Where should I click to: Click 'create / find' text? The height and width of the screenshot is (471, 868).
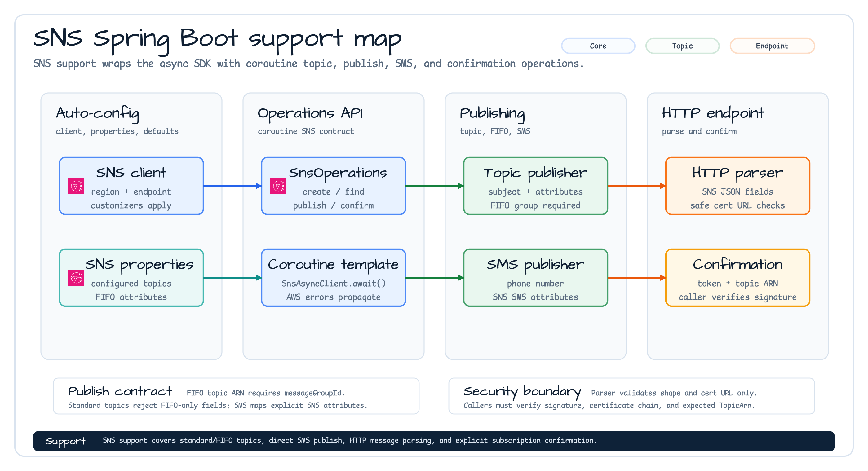[x=333, y=192]
